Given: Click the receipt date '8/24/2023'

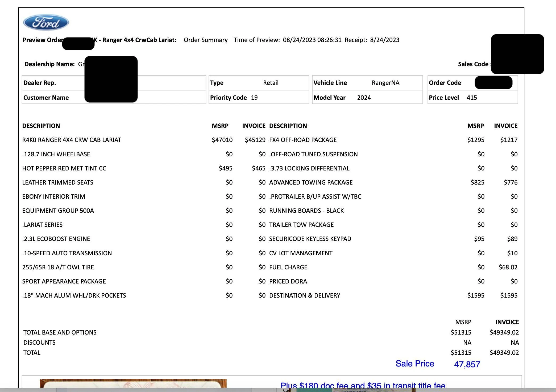Looking at the screenshot, I should 385,40.
